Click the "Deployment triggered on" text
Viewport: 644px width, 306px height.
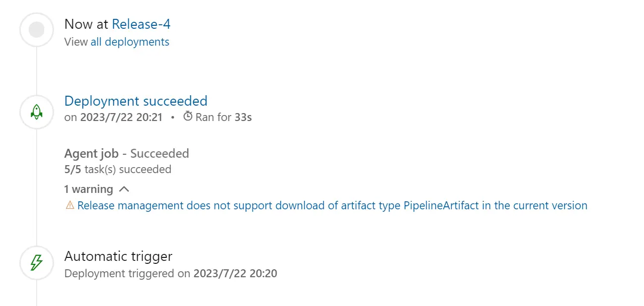[127, 273]
